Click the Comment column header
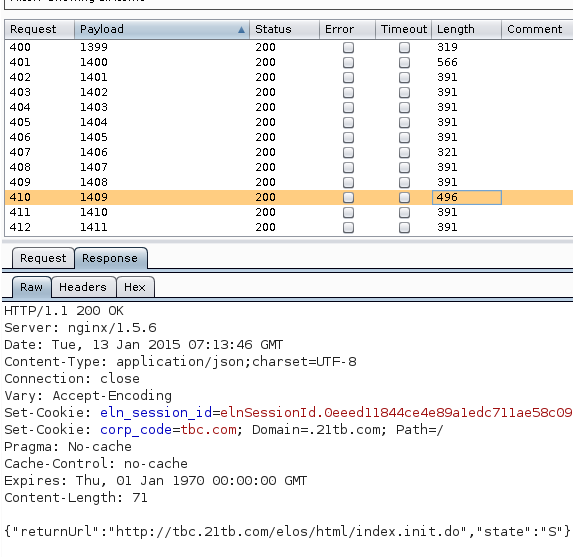Viewport: 573px width, 557px height. (537, 29)
